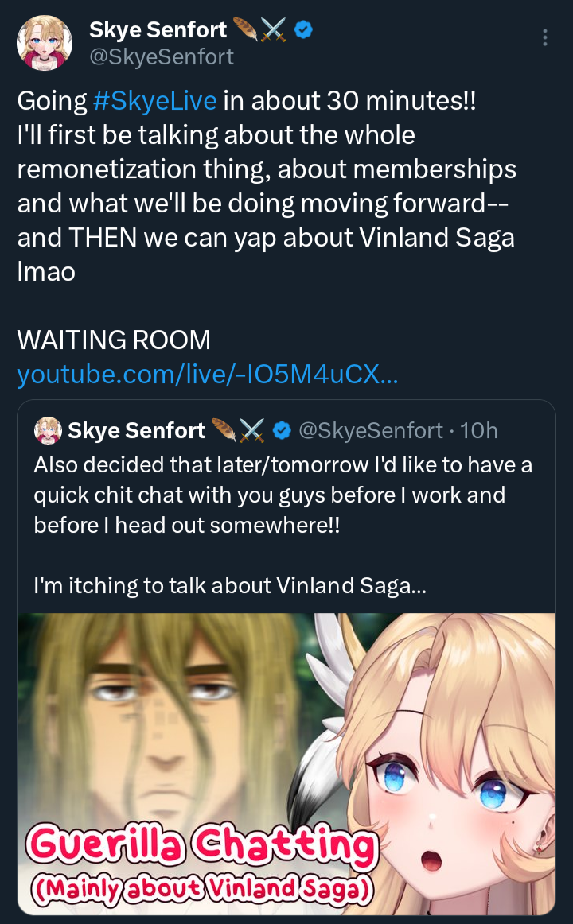
Task: Tap the crossed swords emoji in the top display name
Action: pos(272,29)
